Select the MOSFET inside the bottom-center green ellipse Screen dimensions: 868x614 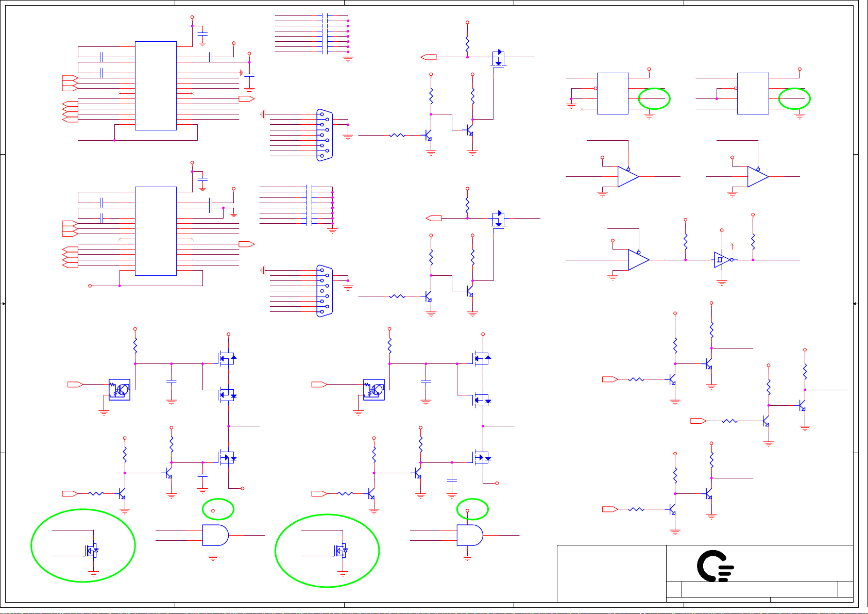click(x=342, y=551)
